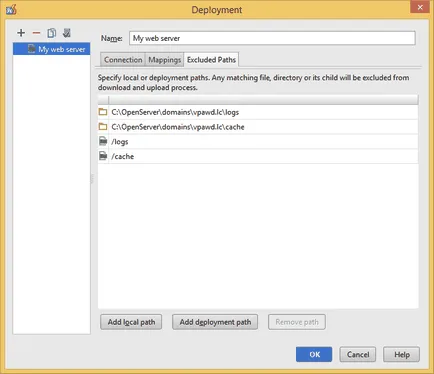Select the Excluded Paths tab
The width and height of the screenshot is (434, 374).
(x=211, y=60)
